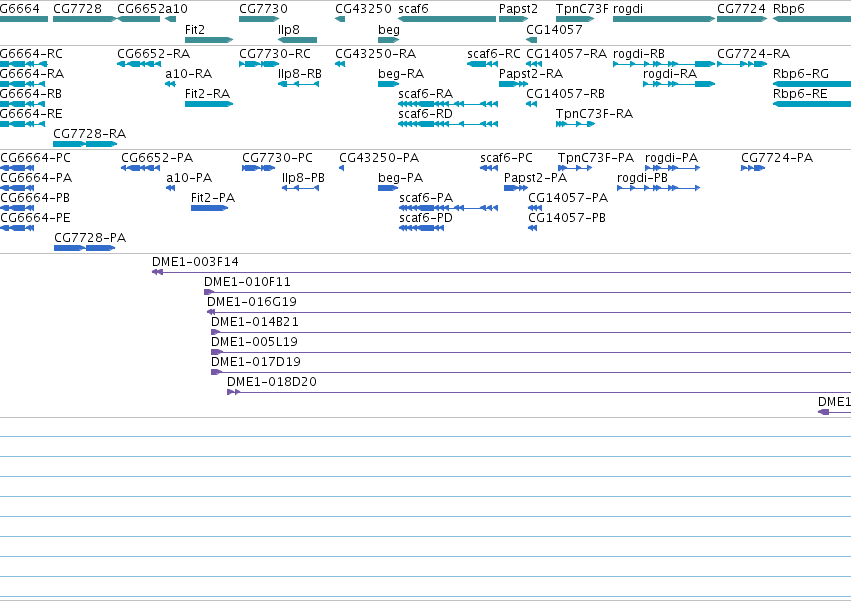Select transcript CG14057-RA
851x601 pixels.
pos(534,64)
